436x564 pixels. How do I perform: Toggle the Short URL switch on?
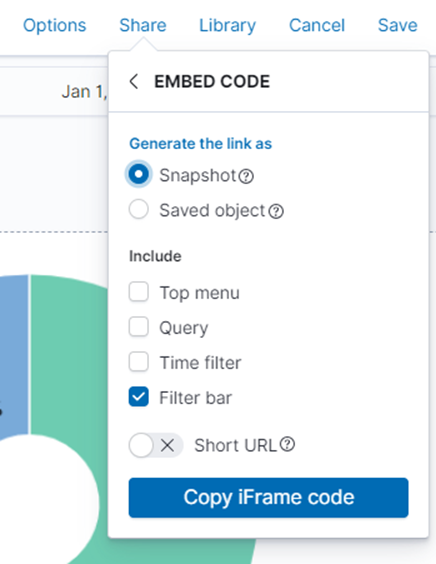[x=156, y=445]
